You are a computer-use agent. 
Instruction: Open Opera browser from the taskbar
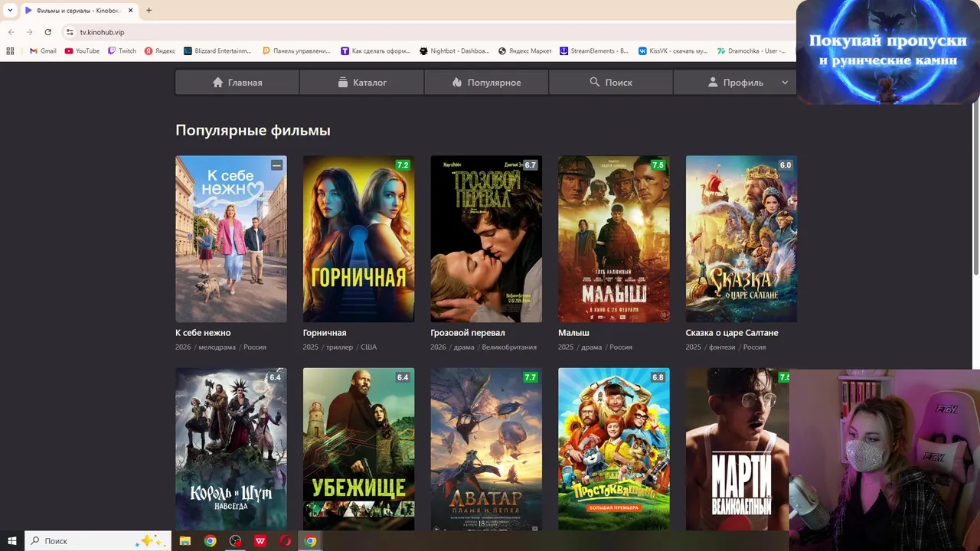tap(285, 541)
